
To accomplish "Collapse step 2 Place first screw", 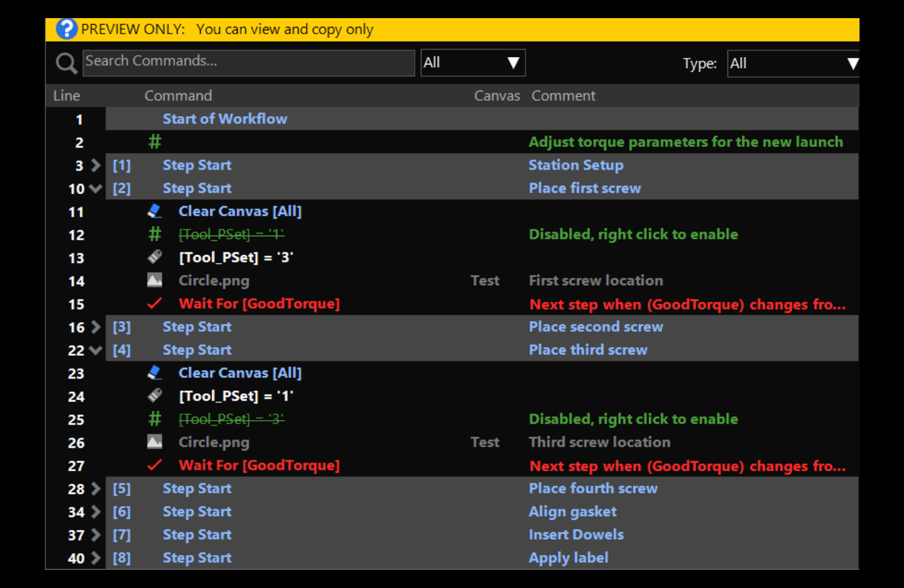I will [95, 189].
